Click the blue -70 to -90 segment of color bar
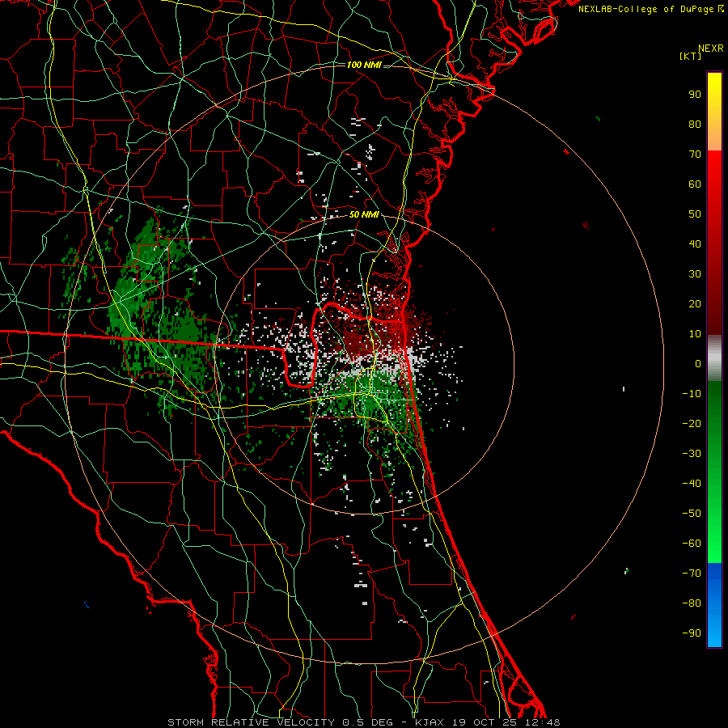Viewport: 728px width, 728px height. 714,605
